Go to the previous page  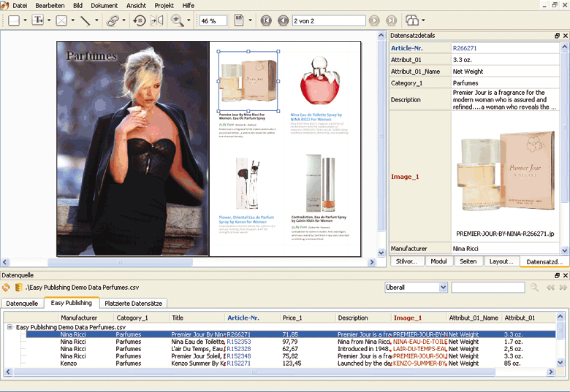[x=283, y=20]
